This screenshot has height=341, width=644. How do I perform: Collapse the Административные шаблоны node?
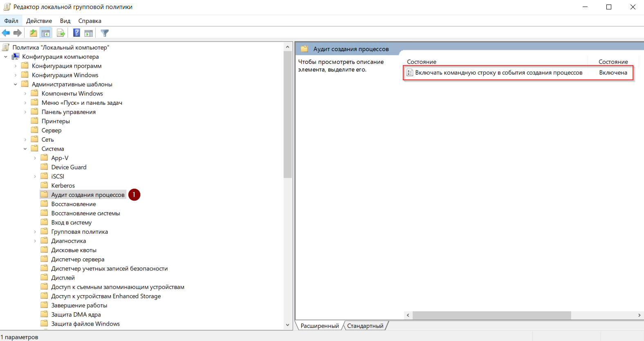[16, 84]
